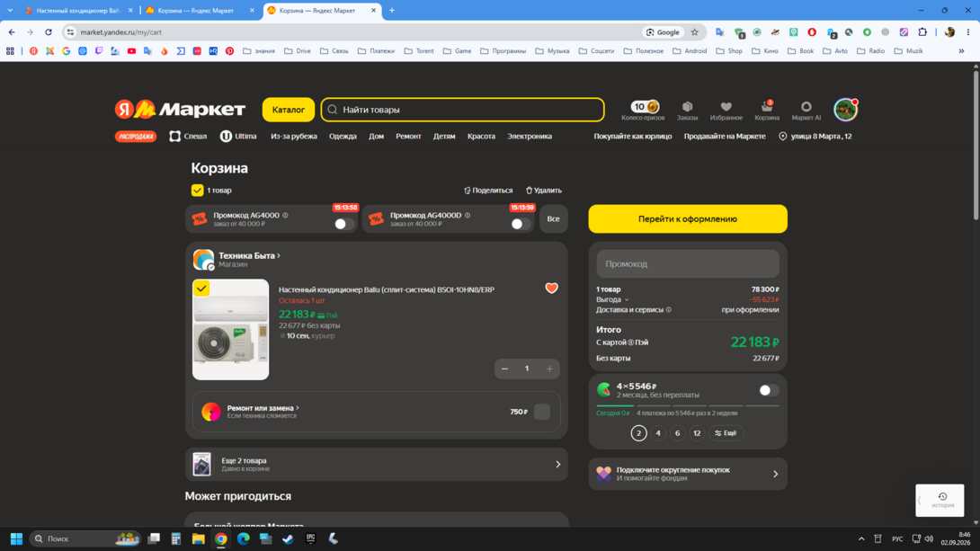This screenshot has height=551, width=980.
Task: Open Продавайте на Маркете link
Action: (x=725, y=137)
